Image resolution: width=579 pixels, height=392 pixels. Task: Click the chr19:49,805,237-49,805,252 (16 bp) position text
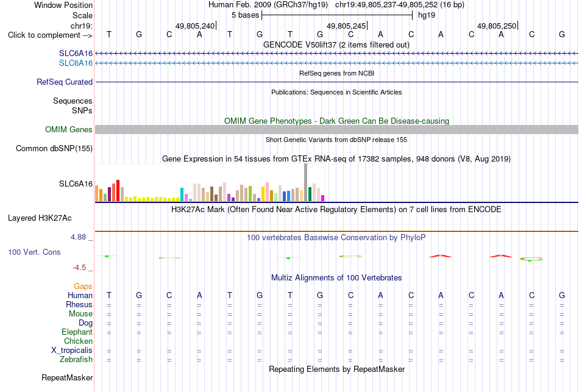pyautogui.click(x=400, y=5)
